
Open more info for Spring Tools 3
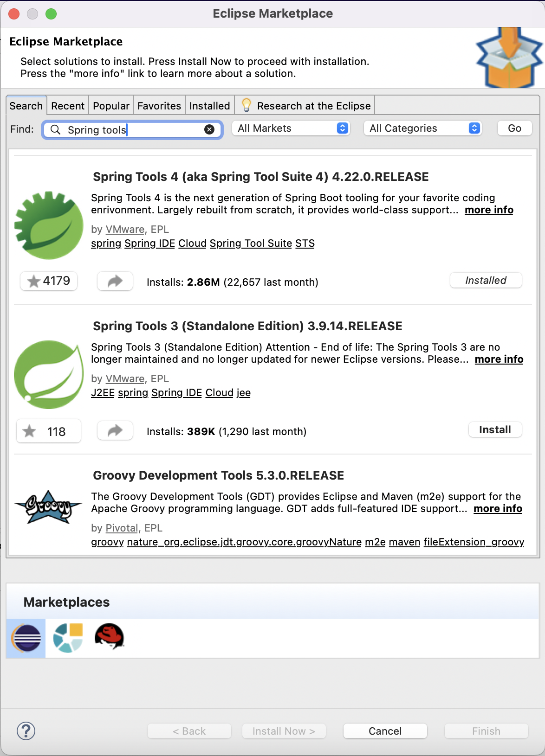click(499, 359)
